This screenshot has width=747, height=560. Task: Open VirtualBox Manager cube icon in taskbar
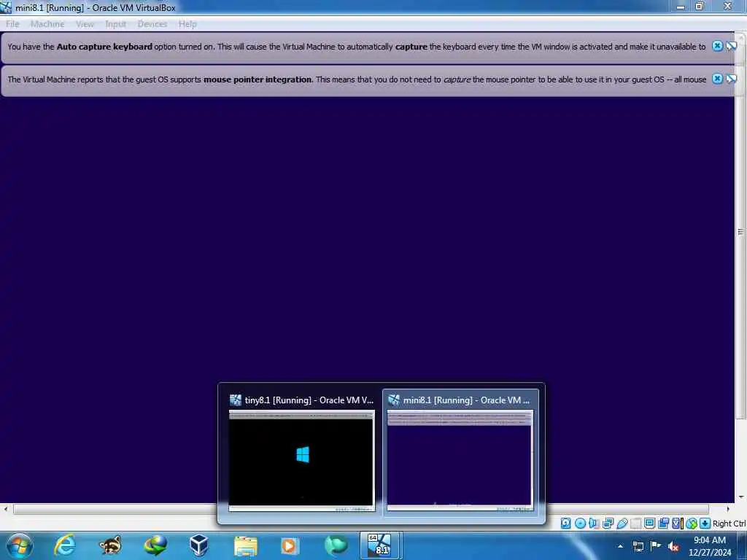coord(198,545)
